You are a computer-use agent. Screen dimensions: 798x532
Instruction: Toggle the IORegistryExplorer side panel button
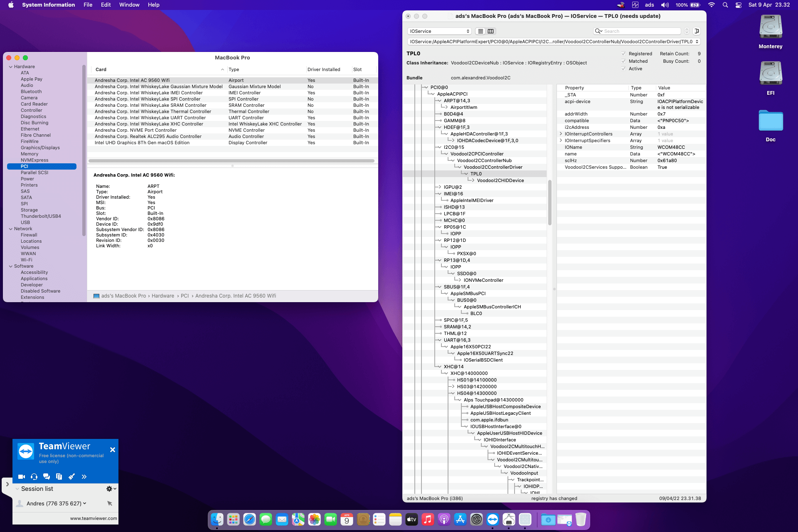pyautogui.click(x=697, y=31)
